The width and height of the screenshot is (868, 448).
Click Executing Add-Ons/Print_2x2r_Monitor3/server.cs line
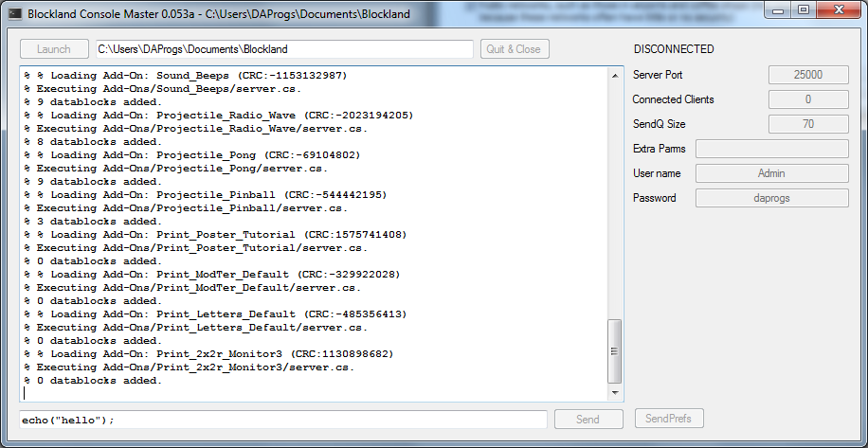pyautogui.click(x=190, y=367)
